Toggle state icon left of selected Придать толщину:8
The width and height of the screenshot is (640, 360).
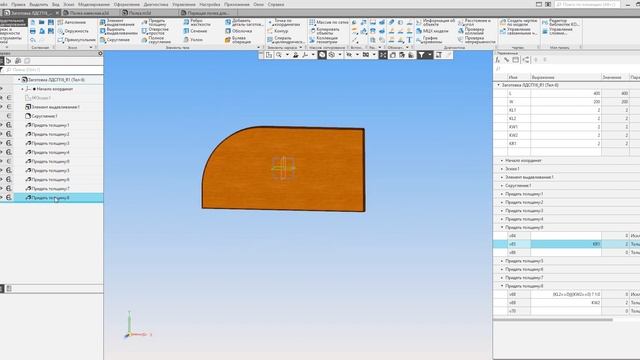pyautogui.click(x=9, y=198)
